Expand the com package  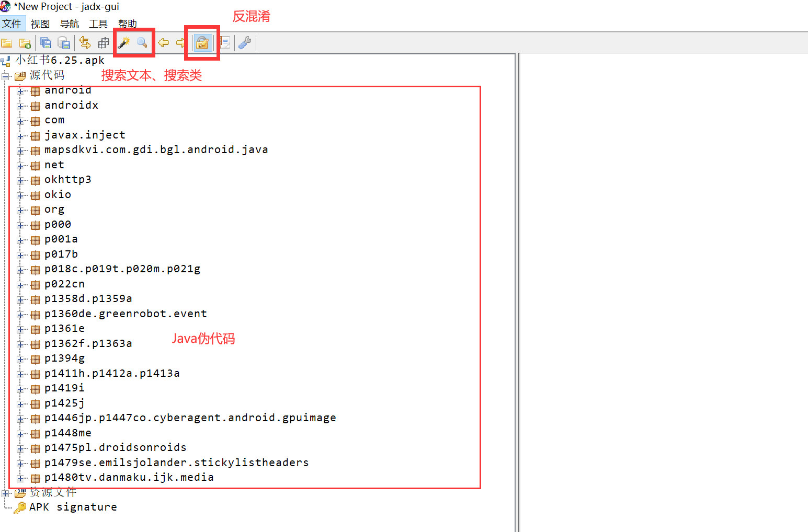[x=20, y=121]
